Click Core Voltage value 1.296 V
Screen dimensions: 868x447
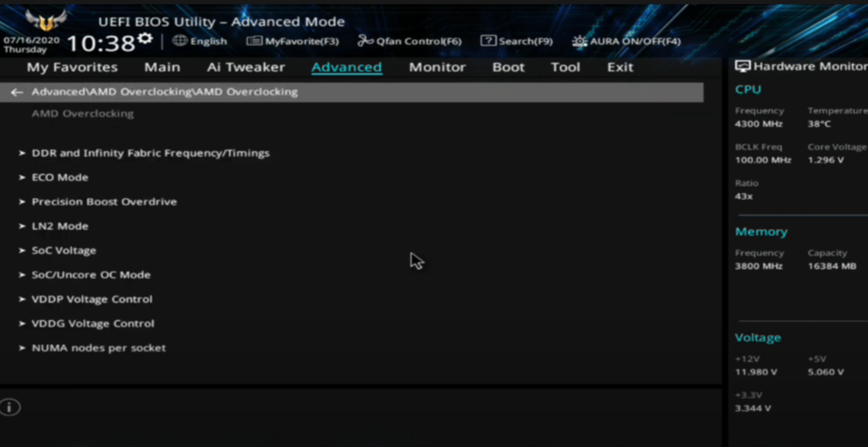826,160
